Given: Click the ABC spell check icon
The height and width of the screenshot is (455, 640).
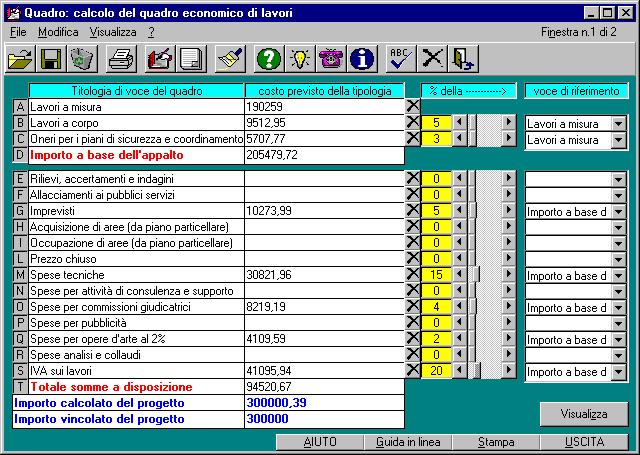Looking at the screenshot, I should coord(401,59).
